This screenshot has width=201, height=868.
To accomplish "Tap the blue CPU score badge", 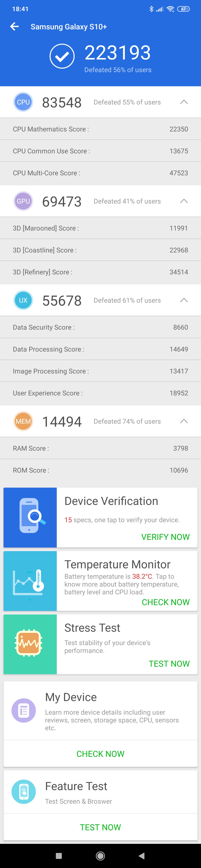I will coord(23,102).
